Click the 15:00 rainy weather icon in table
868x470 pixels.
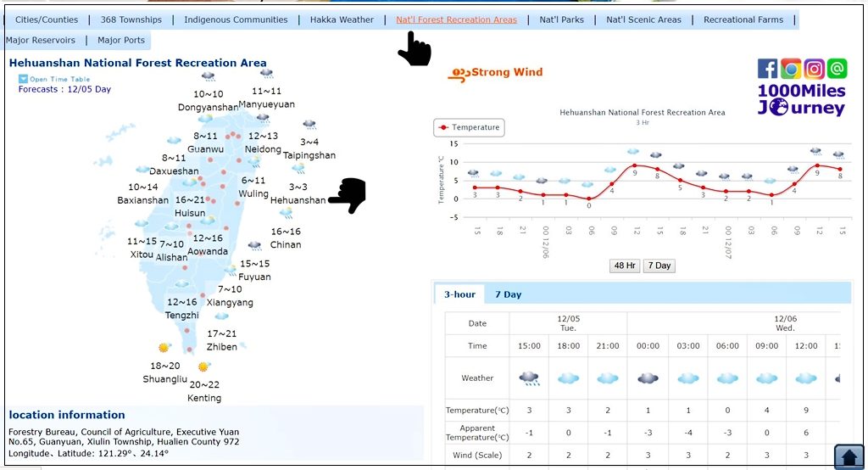pyautogui.click(x=529, y=378)
